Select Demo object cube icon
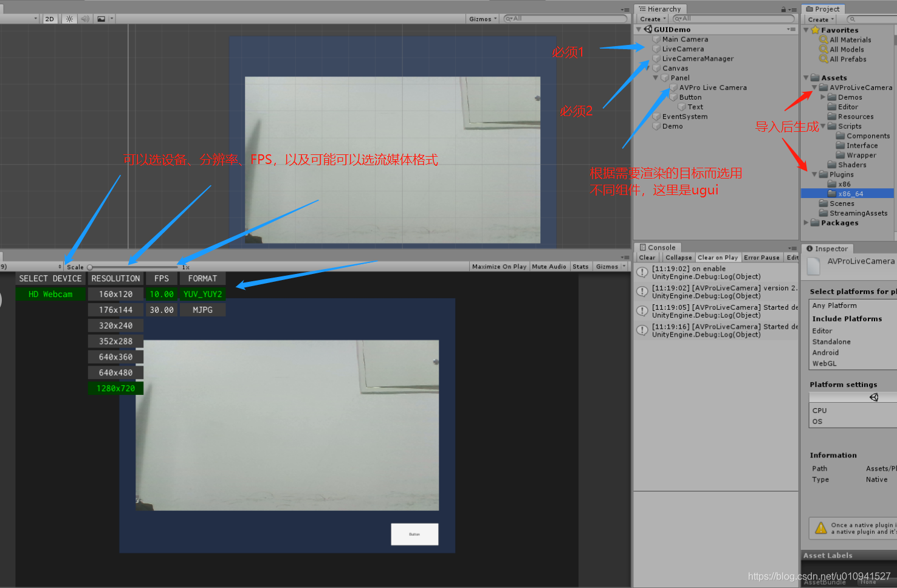 (x=656, y=126)
